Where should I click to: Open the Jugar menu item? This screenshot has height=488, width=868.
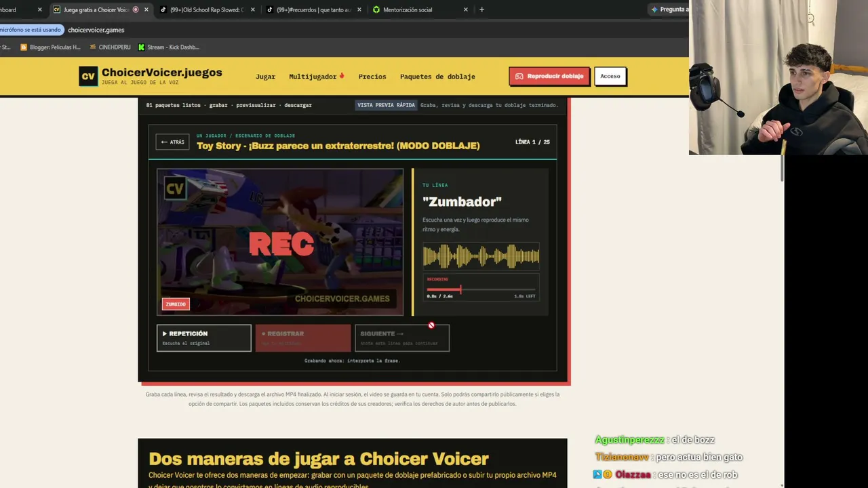[x=265, y=77]
